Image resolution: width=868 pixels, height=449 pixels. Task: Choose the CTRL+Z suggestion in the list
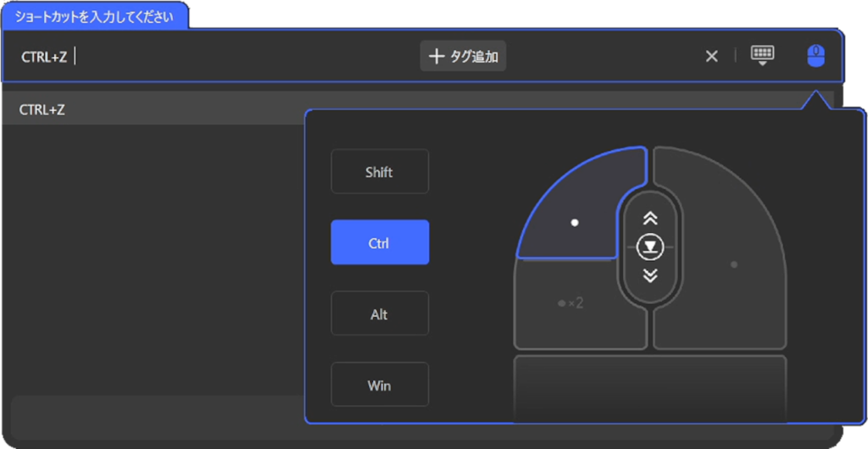click(153, 109)
